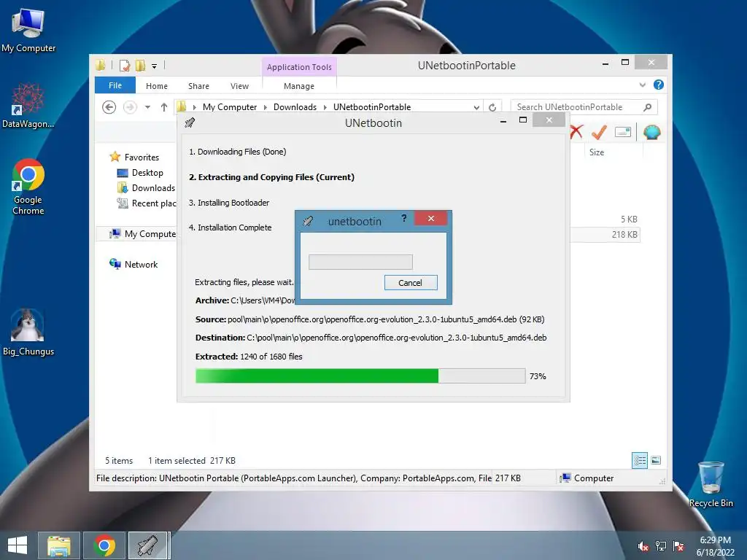Viewport: 747px width, 560px height.
Task: Click the muted volume tray icon
Action: (x=643, y=546)
